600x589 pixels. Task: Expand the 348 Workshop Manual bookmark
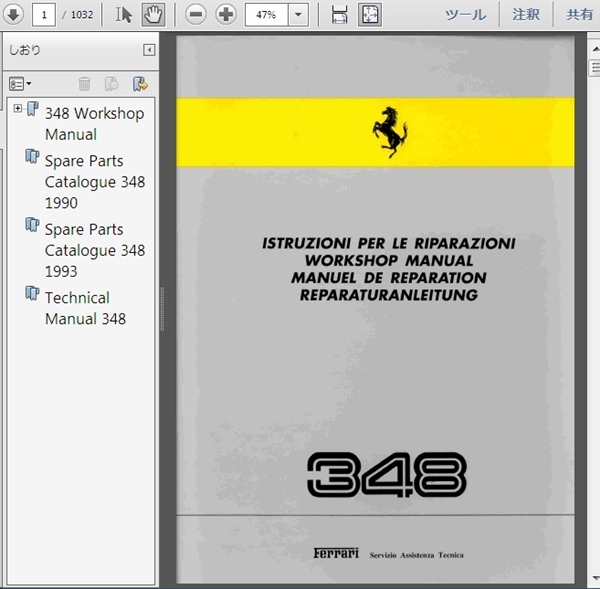[x=17, y=108]
